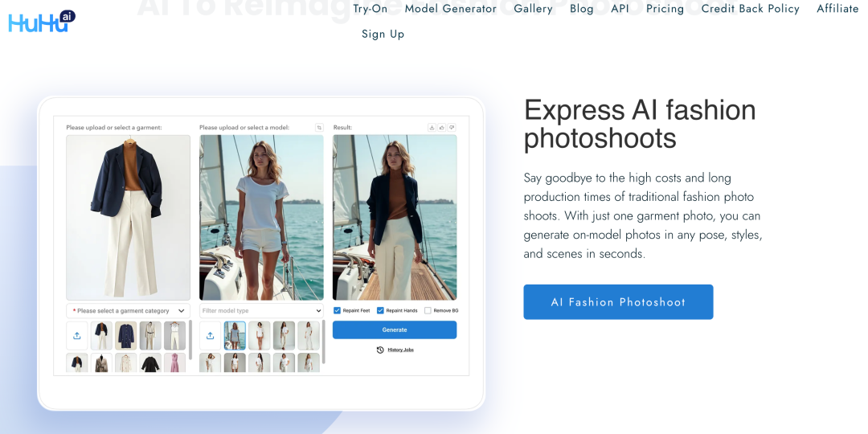Image resolution: width=868 pixels, height=434 pixels.
Task: Click the History Jobs clock icon
Action: pyautogui.click(x=380, y=350)
